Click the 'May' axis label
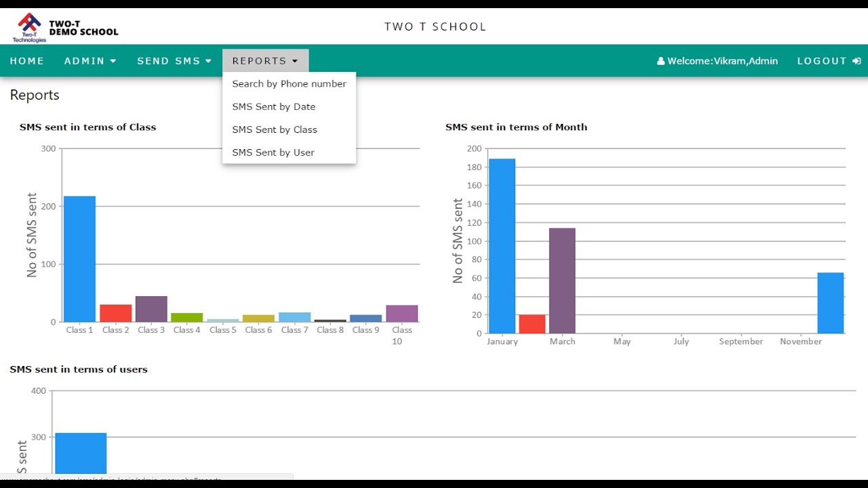The width and height of the screenshot is (868, 488). point(622,342)
